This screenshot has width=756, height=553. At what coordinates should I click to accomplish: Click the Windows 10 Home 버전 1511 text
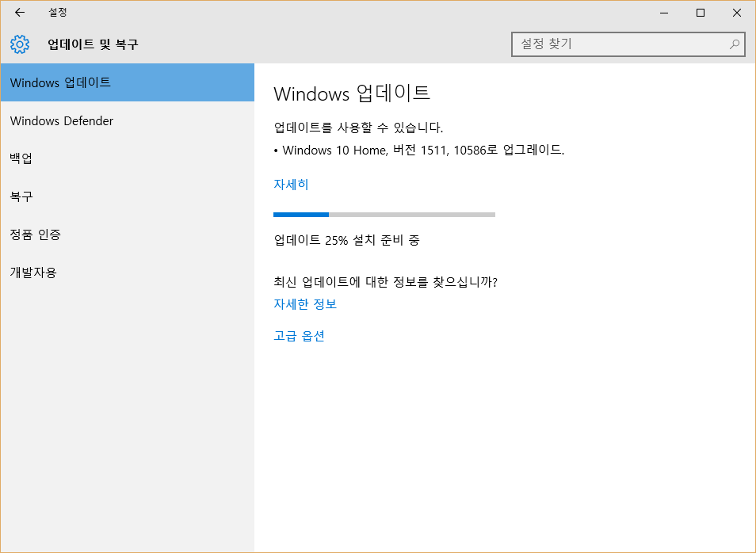[419, 150]
